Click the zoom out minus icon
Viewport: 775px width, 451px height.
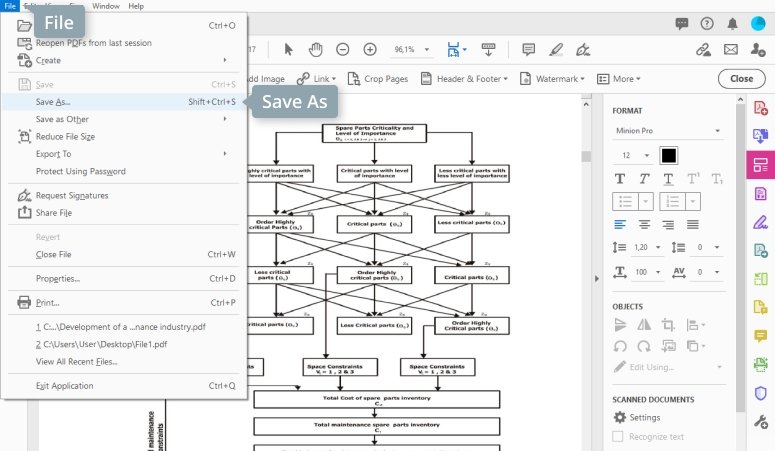point(343,49)
